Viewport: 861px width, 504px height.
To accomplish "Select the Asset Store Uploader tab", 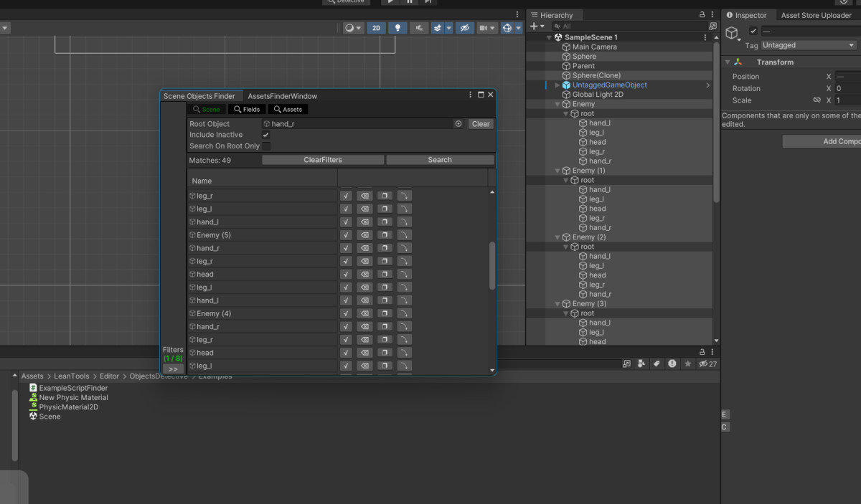I will [817, 15].
